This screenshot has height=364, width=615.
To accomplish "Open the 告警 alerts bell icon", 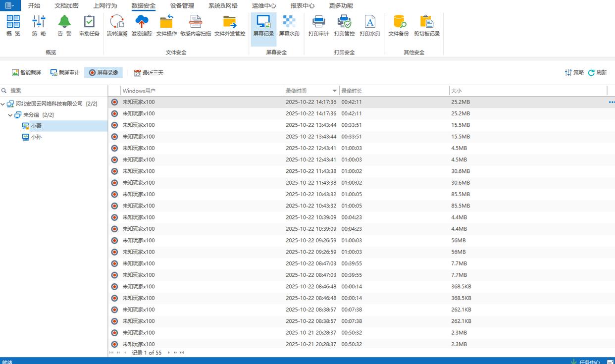I will (64, 26).
